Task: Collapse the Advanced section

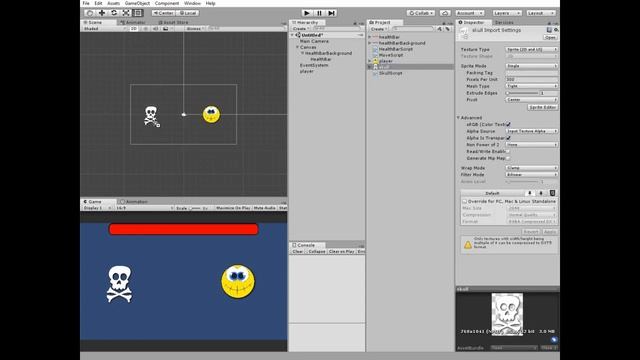Action: tap(458, 118)
